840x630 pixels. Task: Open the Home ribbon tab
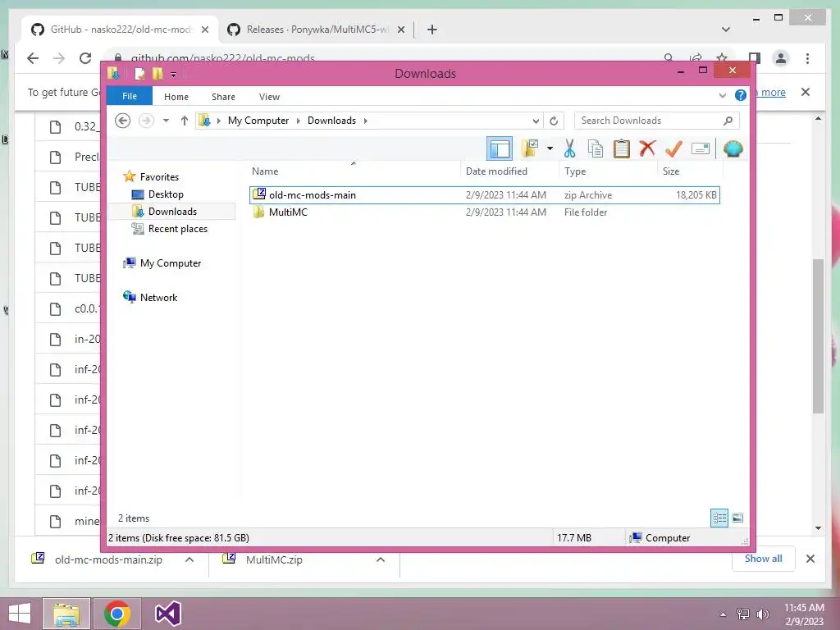click(x=176, y=97)
